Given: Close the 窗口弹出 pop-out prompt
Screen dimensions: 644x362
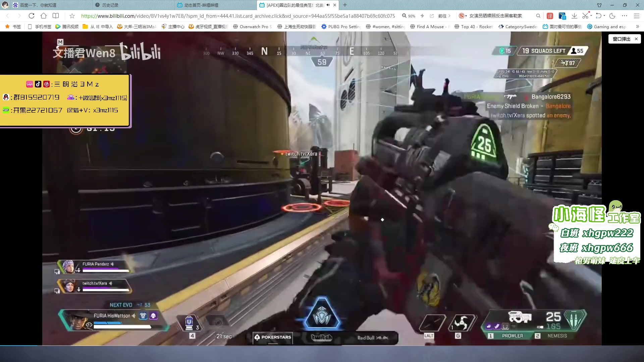Looking at the screenshot, I should point(636,39).
